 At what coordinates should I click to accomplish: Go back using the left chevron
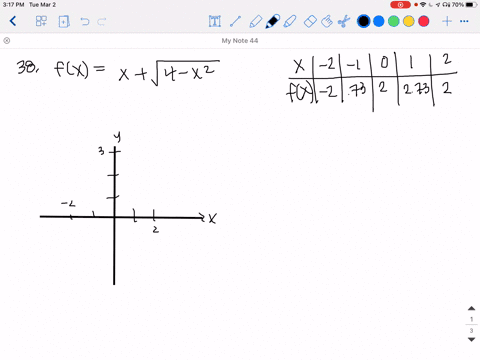(x=13, y=21)
